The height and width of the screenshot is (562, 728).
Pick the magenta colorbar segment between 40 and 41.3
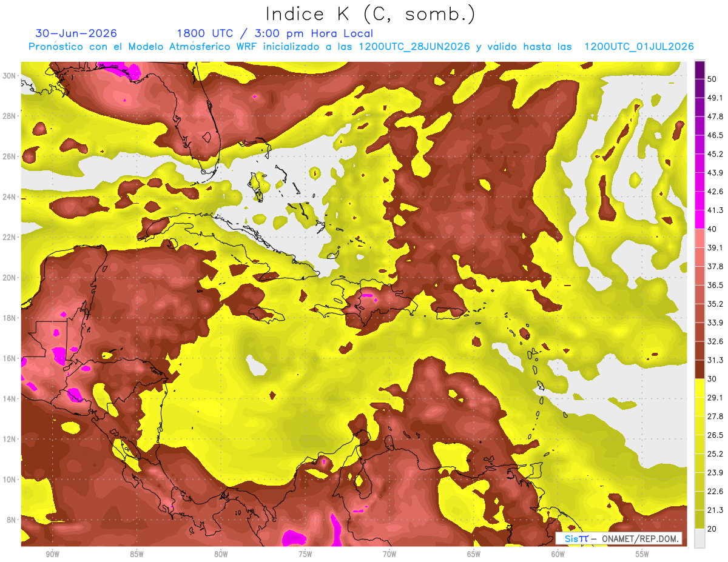(x=699, y=219)
